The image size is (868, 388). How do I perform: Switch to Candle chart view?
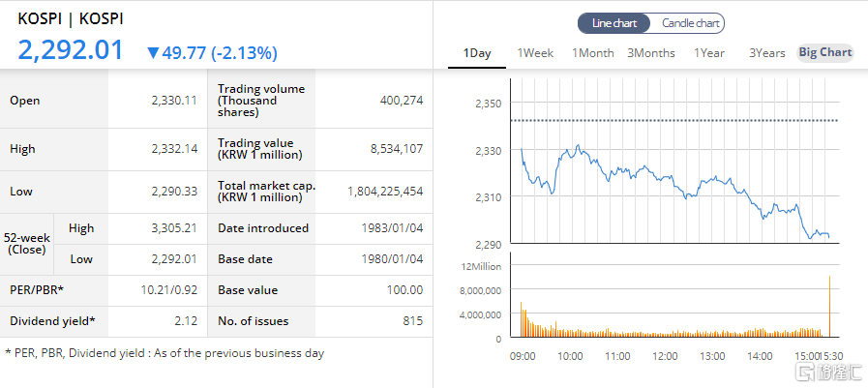[690, 23]
